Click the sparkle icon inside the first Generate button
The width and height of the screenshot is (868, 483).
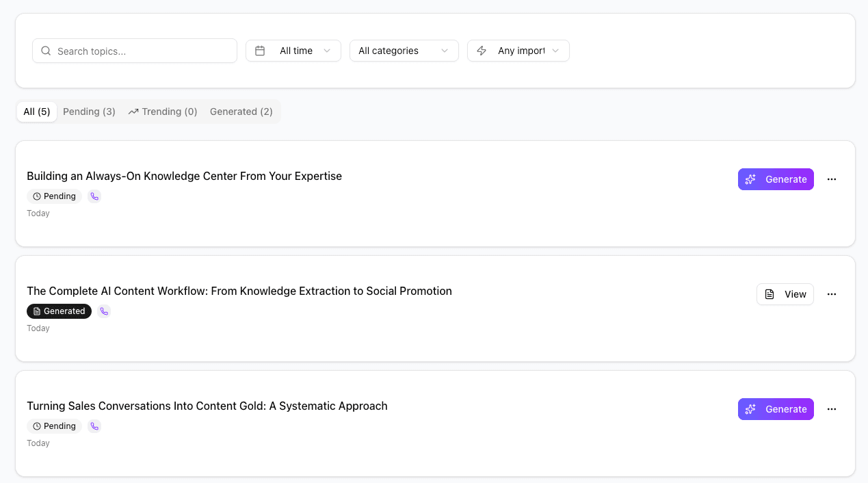tap(750, 179)
